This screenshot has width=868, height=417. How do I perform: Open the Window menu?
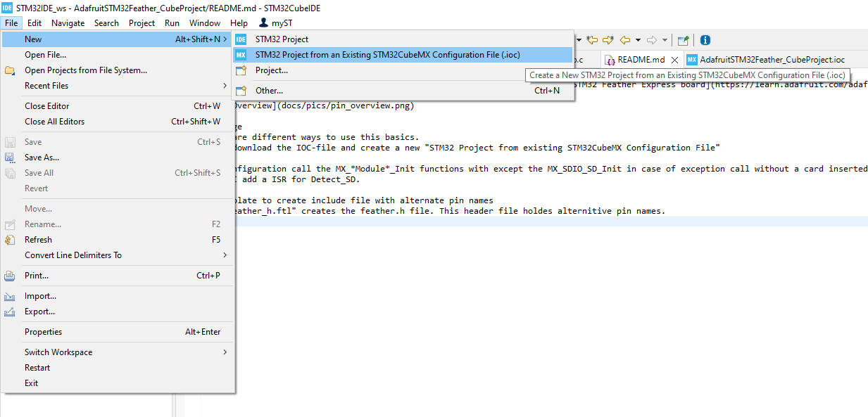[x=205, y=23]
